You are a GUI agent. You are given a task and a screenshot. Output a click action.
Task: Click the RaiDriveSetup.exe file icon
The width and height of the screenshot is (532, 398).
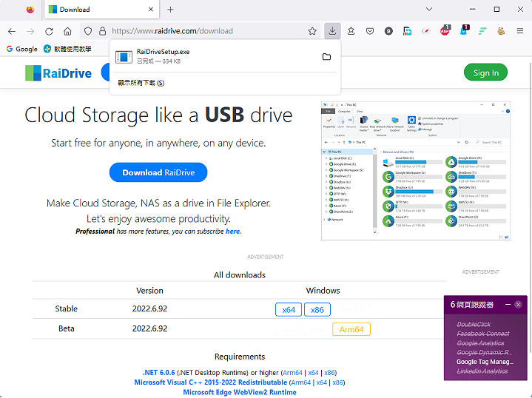tap(124, 57)
